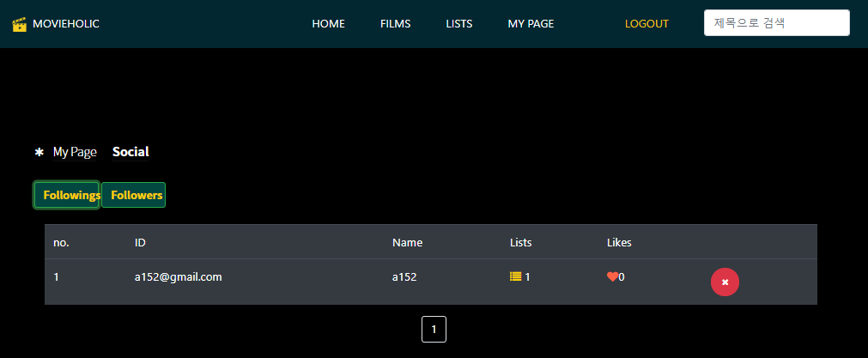Click the yellow list icon for a152
Screen dimensions: 868x358
tap(515, 276)
